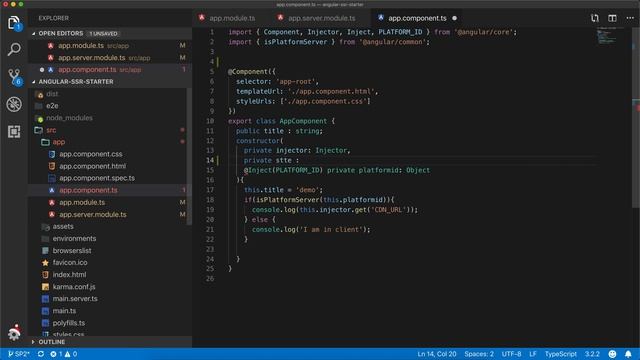640x360 pixels.
Task: Open polyfills.ts in the file tree
Action: coord(69,323)
